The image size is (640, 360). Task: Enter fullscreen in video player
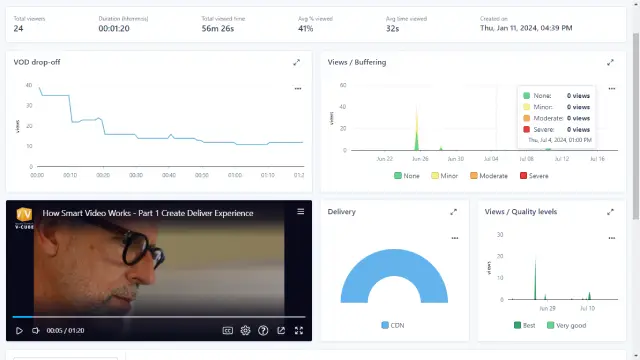299,331
